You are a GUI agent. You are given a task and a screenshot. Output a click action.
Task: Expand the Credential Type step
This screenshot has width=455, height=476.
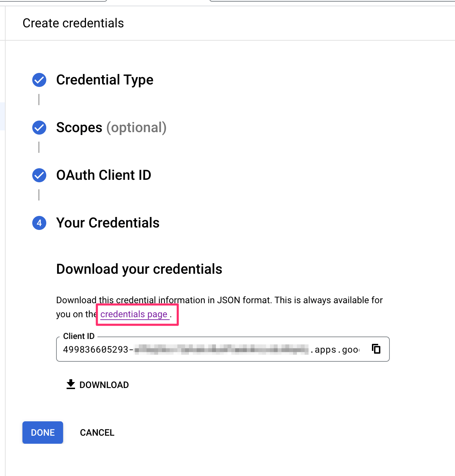tap(104, 80)
